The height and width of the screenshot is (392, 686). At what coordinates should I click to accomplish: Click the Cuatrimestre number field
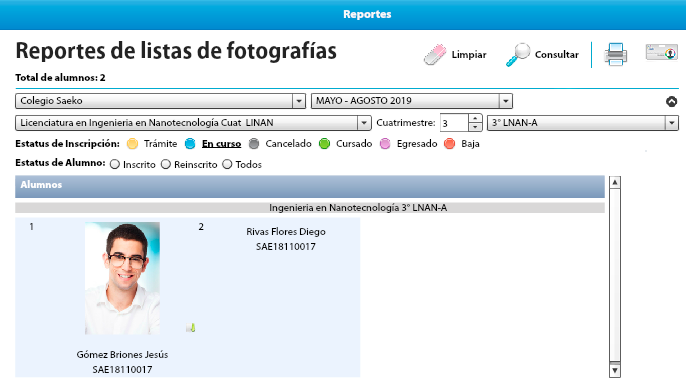tap(454, 123)
